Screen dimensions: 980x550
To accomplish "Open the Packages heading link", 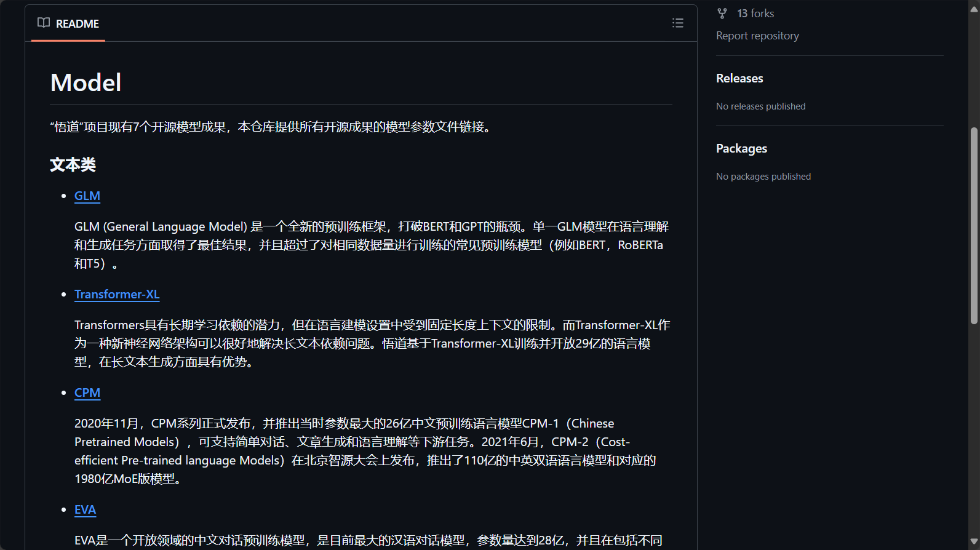I will (x=741, y=148).
